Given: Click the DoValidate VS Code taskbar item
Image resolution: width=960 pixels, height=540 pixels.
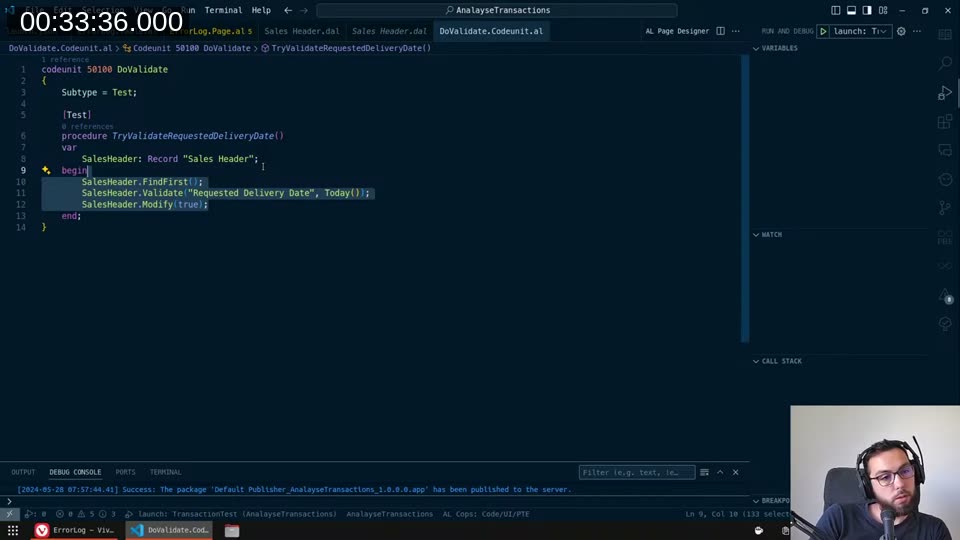Looking at the screenshot, I should tap(170, 530).
